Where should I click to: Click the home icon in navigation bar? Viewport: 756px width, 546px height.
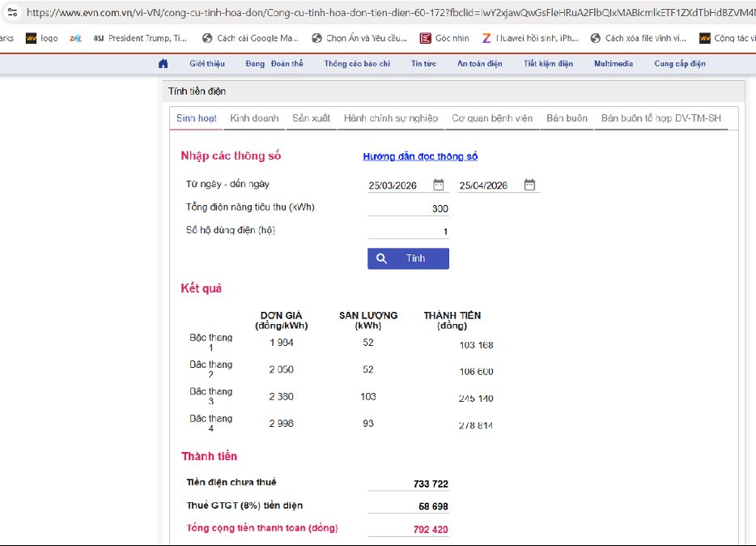tap(163, 64)
